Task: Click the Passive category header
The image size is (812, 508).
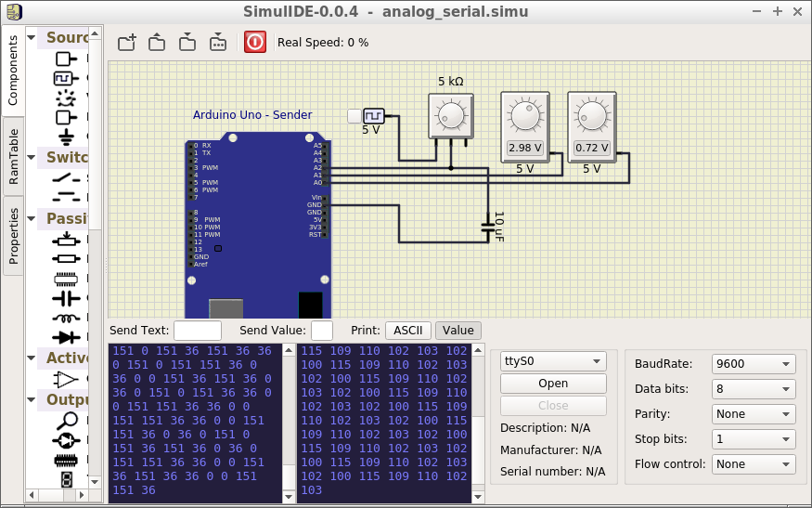Action: point(63,218)
